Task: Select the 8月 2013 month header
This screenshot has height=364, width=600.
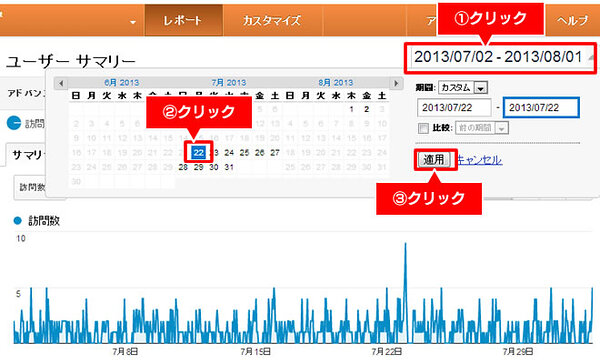Action: click(x=336, y=83)
